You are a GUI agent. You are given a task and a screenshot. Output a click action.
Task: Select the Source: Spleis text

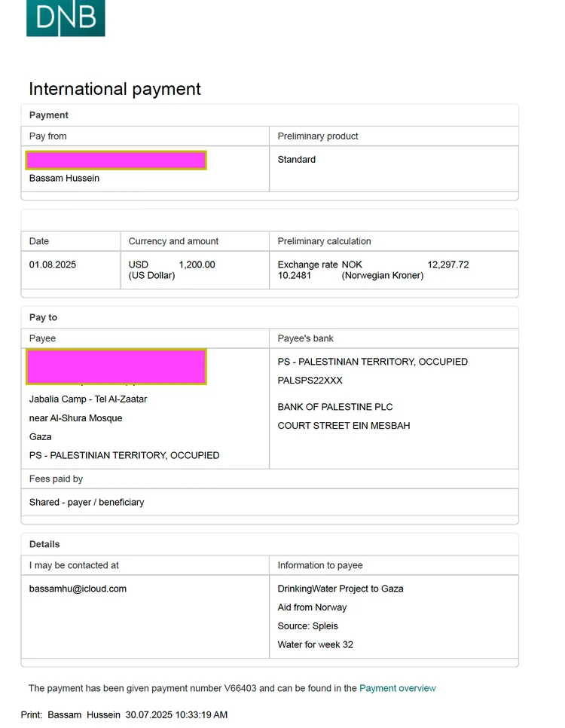308,626
